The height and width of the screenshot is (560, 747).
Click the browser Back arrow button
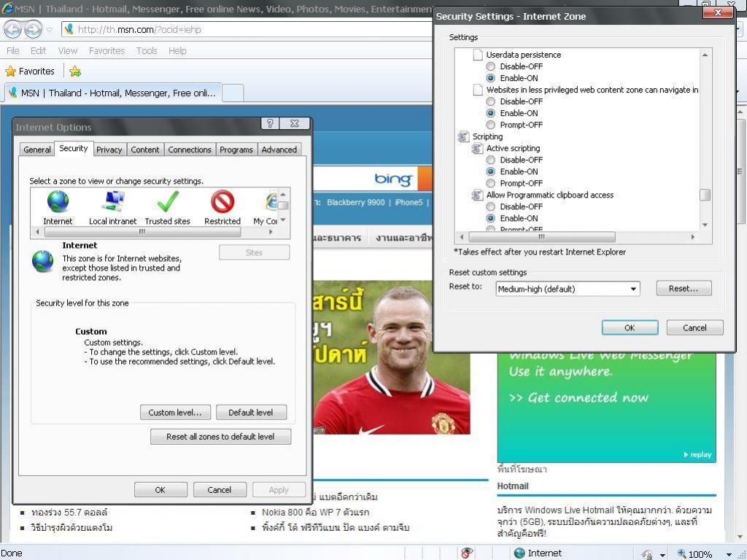[x=13, y=29]
